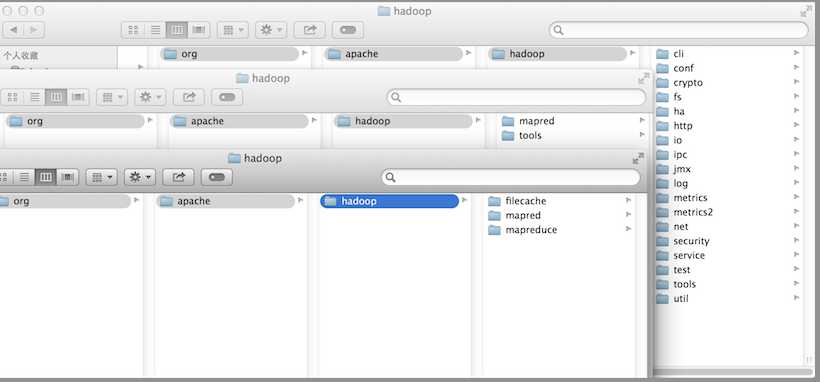
Task: Select the apache folder in front window
Action: coord(226,201)
